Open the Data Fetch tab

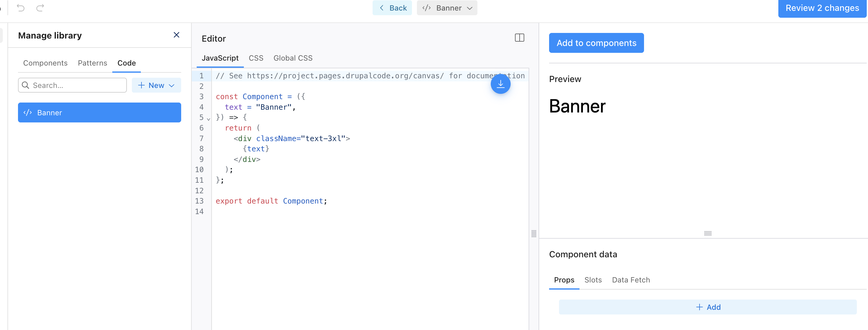[x=630, y=280]
